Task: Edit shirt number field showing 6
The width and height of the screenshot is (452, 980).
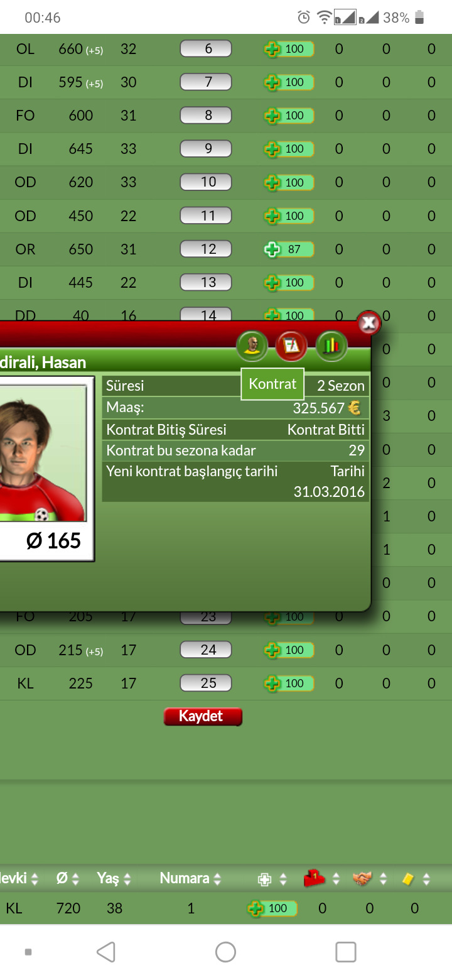Action: click(206, 49)
